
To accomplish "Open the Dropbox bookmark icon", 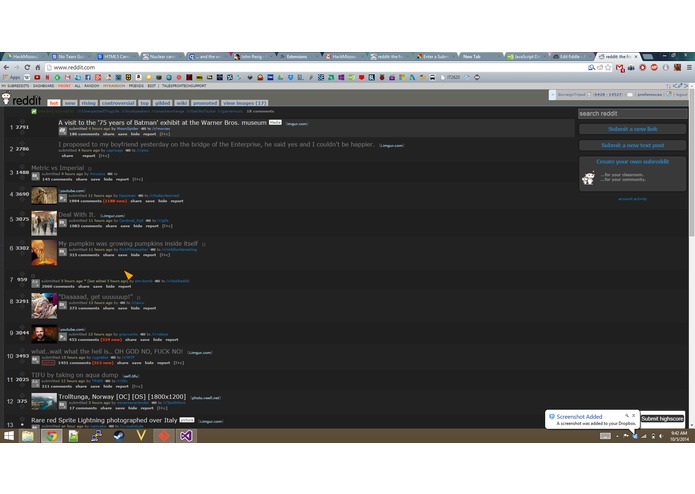I will tap(290, 78).
